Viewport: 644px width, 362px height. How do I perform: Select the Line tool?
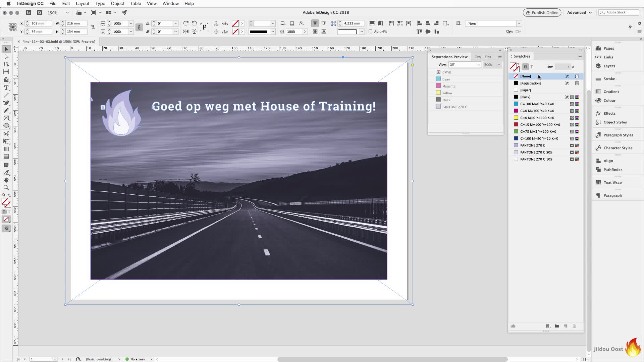6,96
